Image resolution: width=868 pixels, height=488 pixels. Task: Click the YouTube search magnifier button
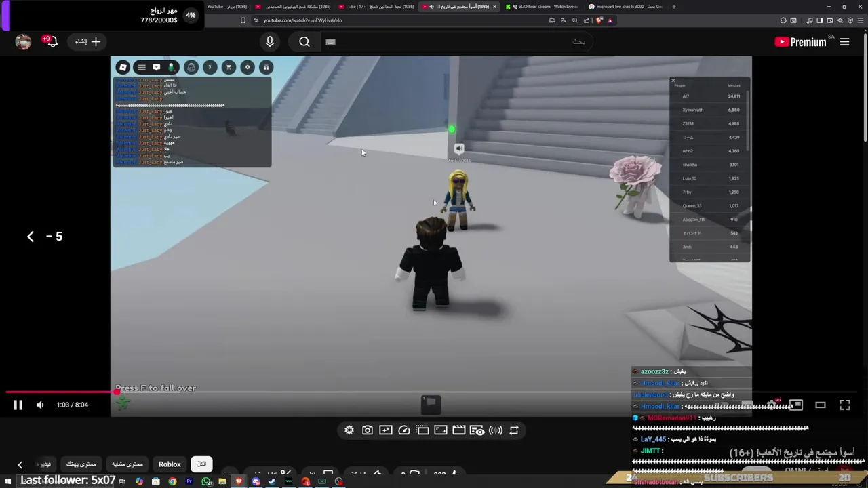pos(304,42)
